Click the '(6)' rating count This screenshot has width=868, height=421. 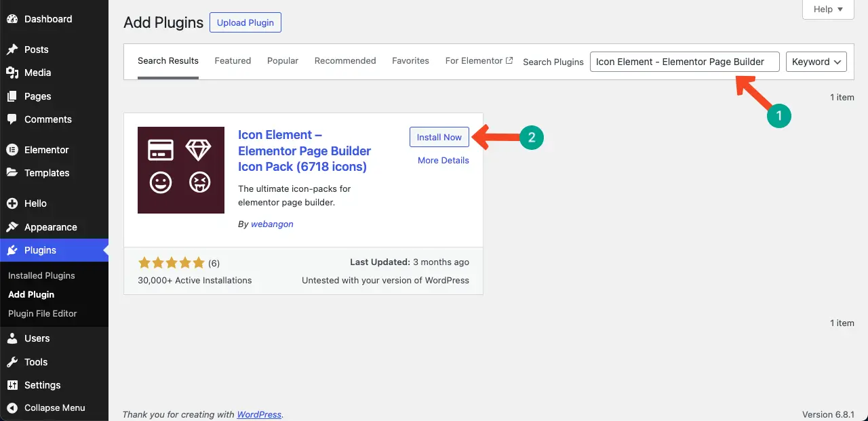point(214,263)
